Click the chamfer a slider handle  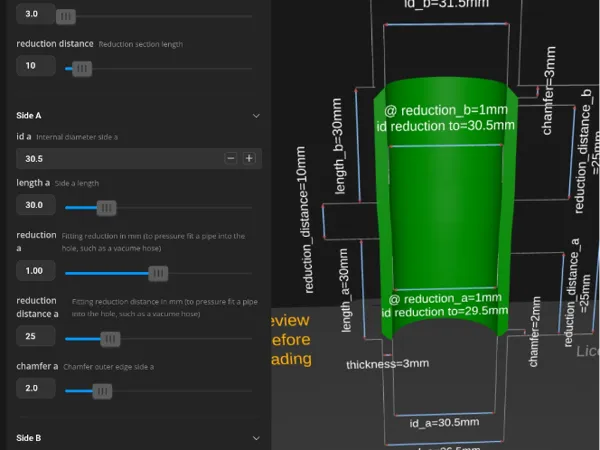[102, 391]
